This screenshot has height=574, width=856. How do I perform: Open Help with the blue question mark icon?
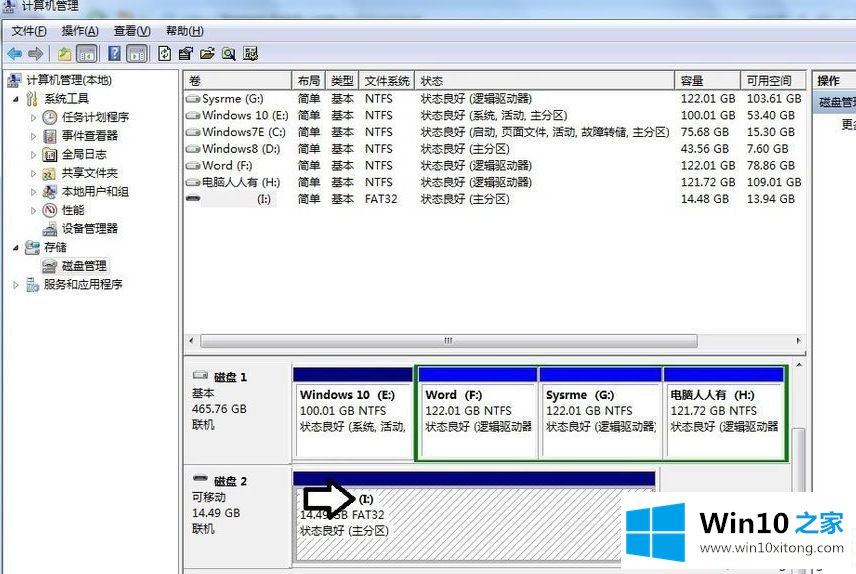click(115, 54)
